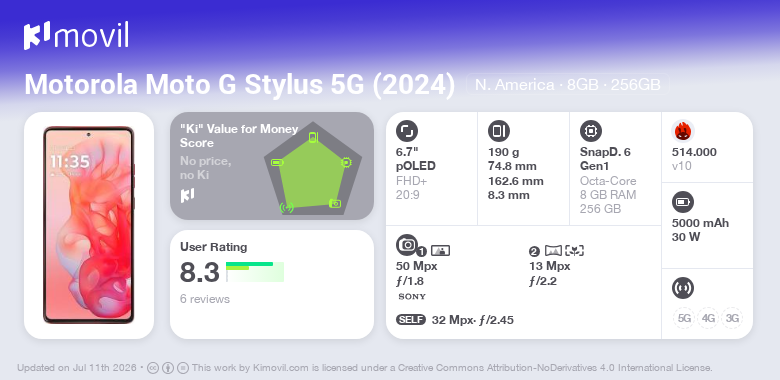This screenshot has width=780, height=380.
Task: Select the display size icon
Action: (x=407, y=131)
